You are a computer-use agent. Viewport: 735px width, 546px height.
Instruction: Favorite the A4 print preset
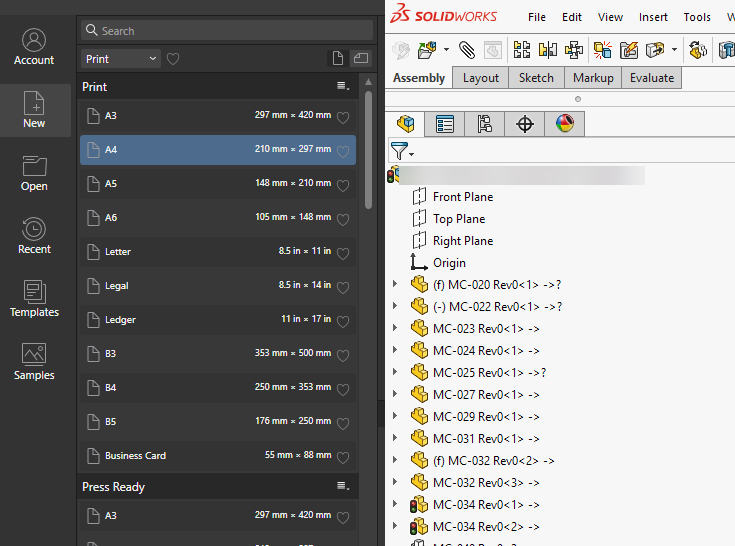coord(343,151)
